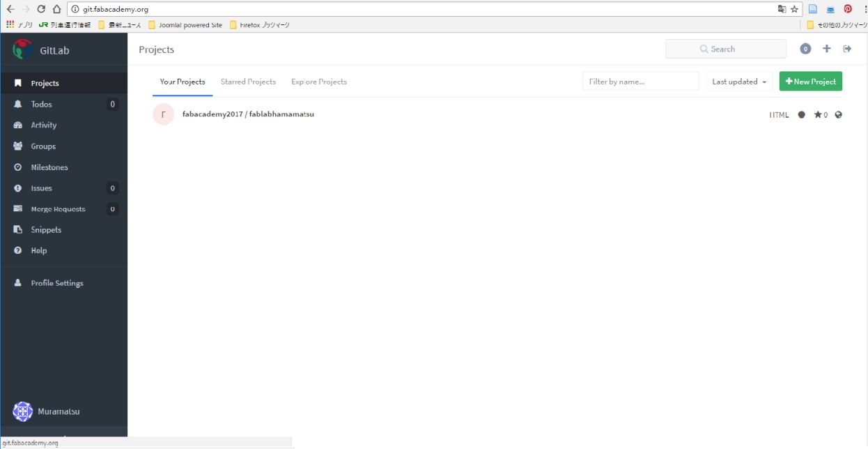The height and width of the screenshot is (449, 868).
Task: Switch to the Explore Projects tab
Action: click(x=319, y=82)
